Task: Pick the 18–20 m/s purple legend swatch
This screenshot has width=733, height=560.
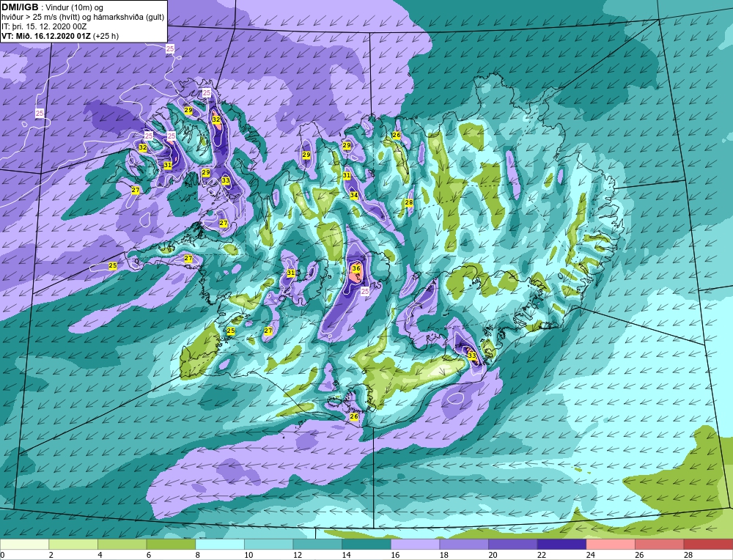Action: tap(464, 544)
